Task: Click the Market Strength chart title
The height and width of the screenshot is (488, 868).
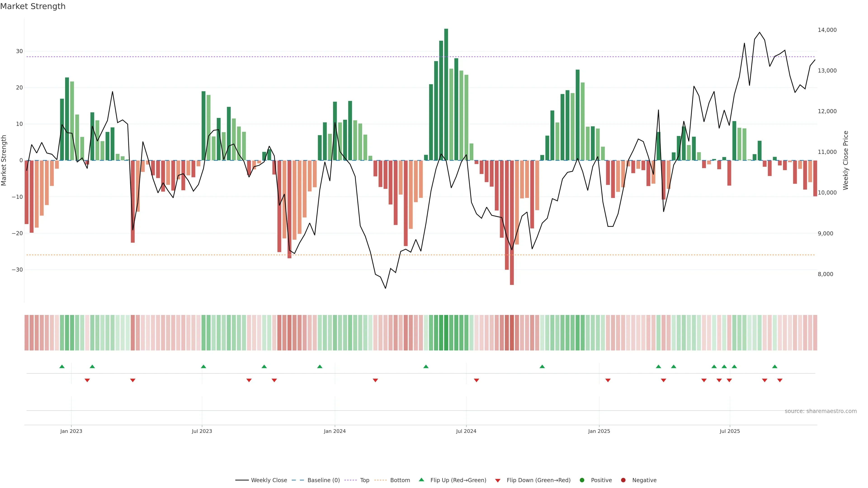Action: point(33,6)
